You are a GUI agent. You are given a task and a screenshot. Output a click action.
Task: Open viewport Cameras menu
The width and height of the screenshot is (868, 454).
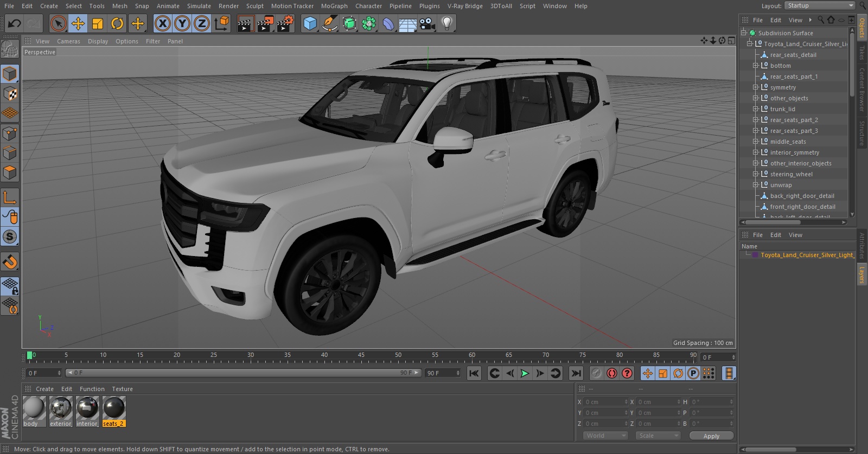68,41
